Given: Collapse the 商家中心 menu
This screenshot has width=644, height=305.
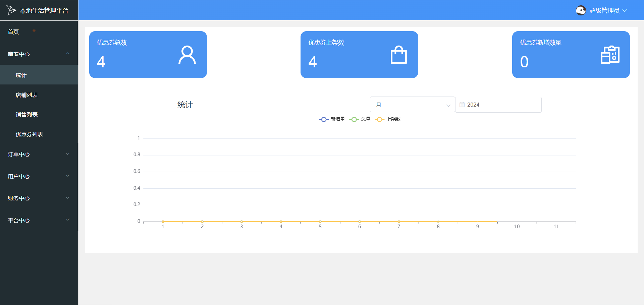Looking at the screenshot, I should [39, 54].
